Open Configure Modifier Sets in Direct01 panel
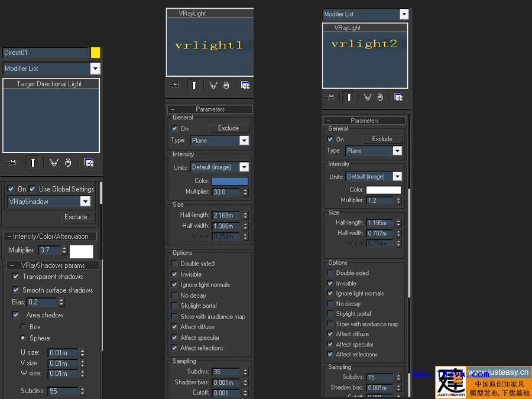The image size is (532, 399). click(x=89, y=163)
